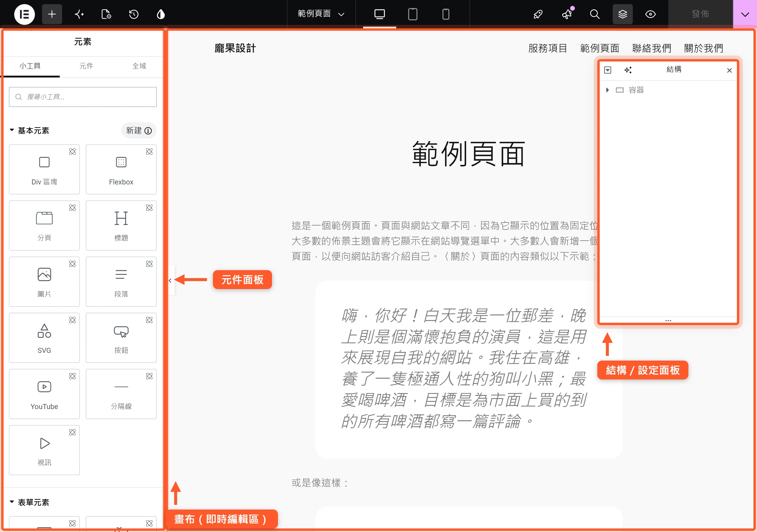Select the 元件 tab

86,66
